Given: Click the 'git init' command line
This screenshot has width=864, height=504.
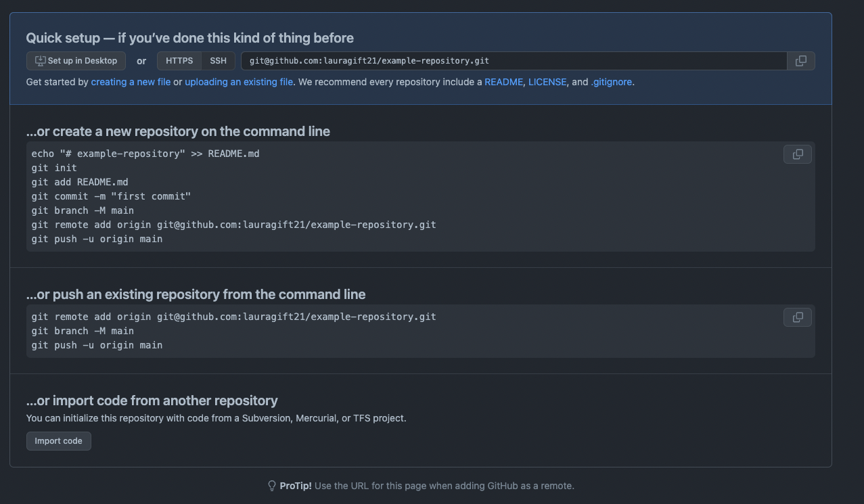Looking at the screenshot, I should pyautogui.click(x=54, y=168).
